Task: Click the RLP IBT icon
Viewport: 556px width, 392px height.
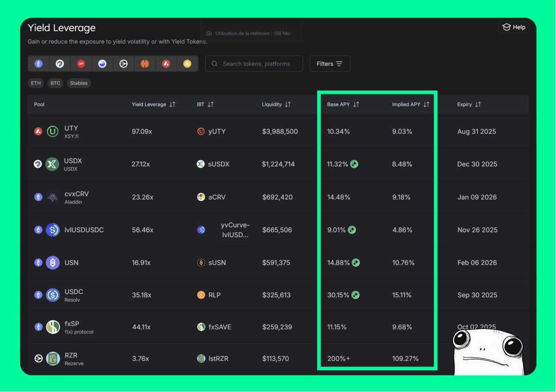Action: [201, 295]
